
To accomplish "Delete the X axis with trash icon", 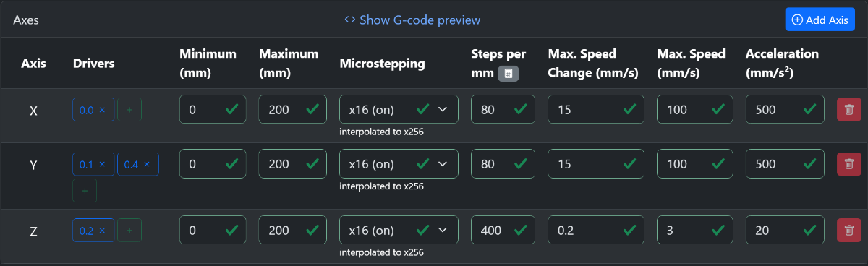I will coord(848,110).
